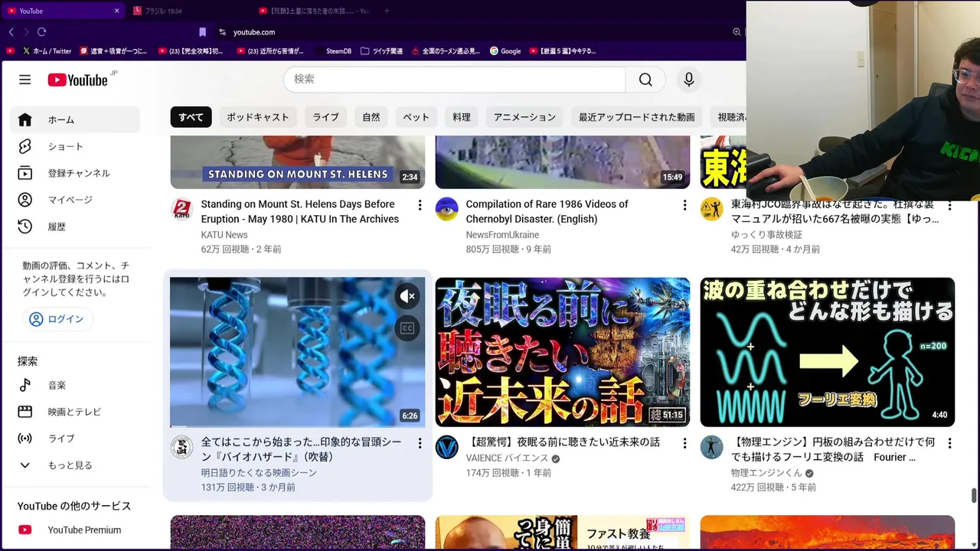Open the Google bookmark
Screen dimensions: 980x551
[505, 51]
